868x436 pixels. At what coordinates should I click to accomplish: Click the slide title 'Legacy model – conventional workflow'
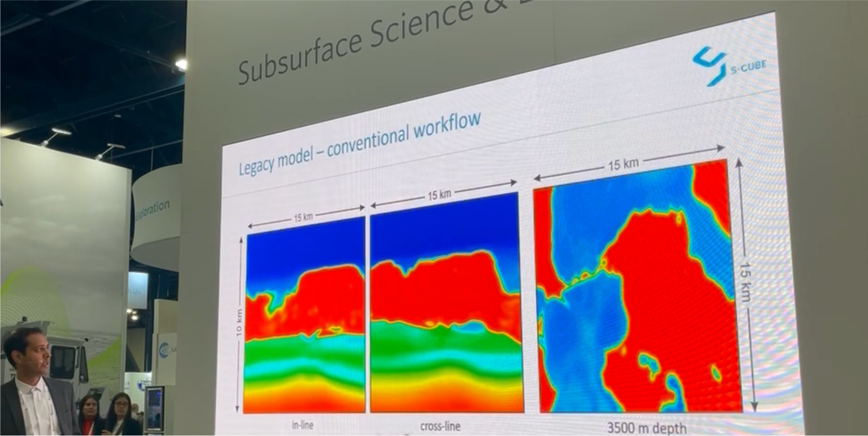pos(359,144)
